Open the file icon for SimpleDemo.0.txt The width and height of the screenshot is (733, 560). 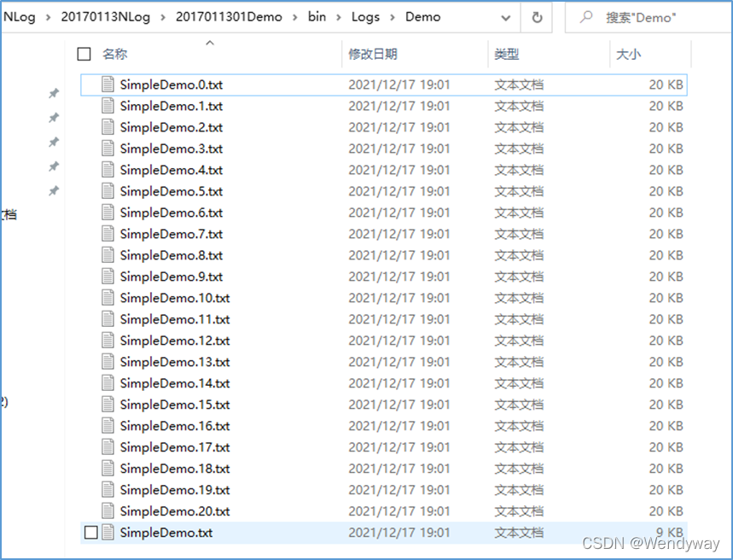pyautogui.click(x=106, y=85)
